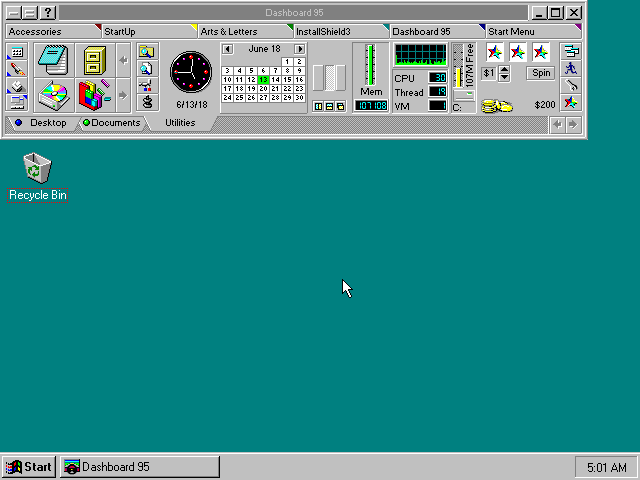Select the printer panel icon
640x480 pixels.
(17, 86)
